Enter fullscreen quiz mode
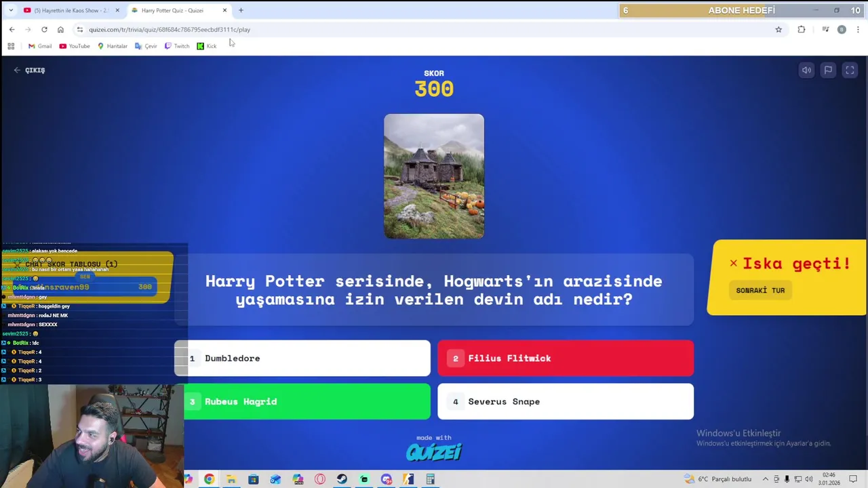 coord(850,70)
